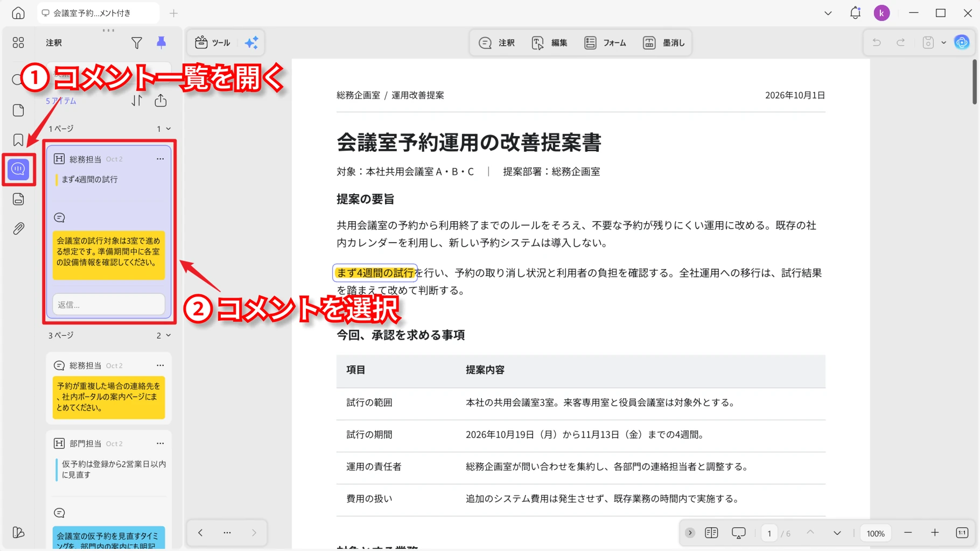
Task: Open more options for 部門担当 comment
Action: point(160,443)
